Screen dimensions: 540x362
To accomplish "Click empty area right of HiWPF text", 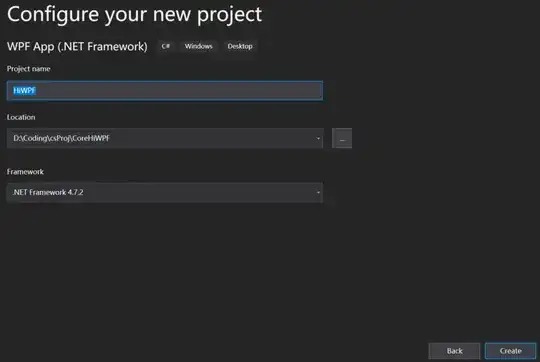I will point(179,91).
